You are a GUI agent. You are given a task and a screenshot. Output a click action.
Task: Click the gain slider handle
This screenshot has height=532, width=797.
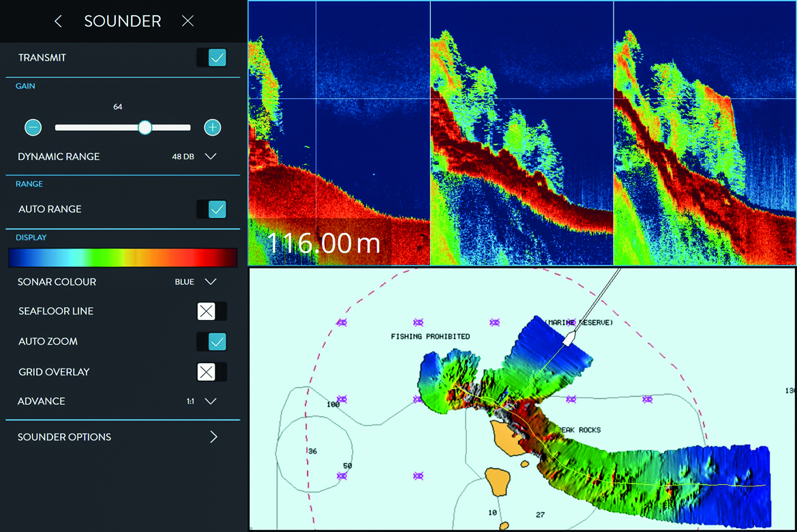pyautogui.click(x=145, y=127)
